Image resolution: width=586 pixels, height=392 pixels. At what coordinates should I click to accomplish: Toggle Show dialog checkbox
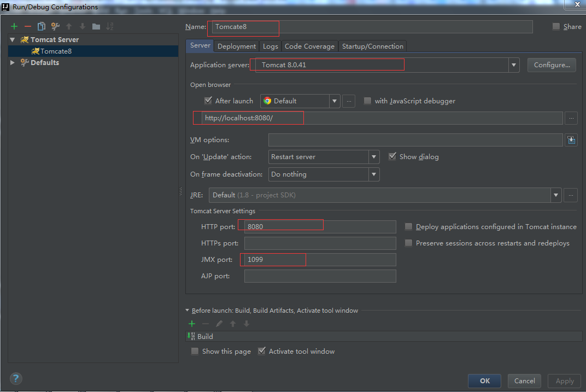(392, 156)
